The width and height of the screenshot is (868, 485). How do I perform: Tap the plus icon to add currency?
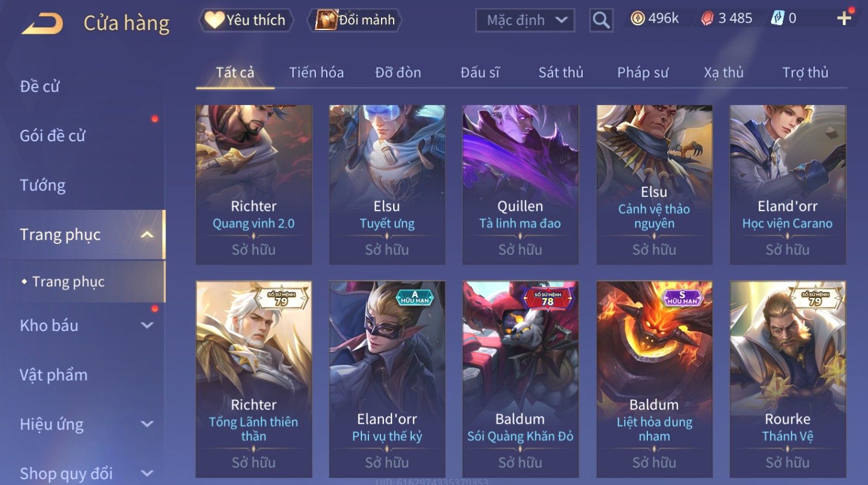844,18
